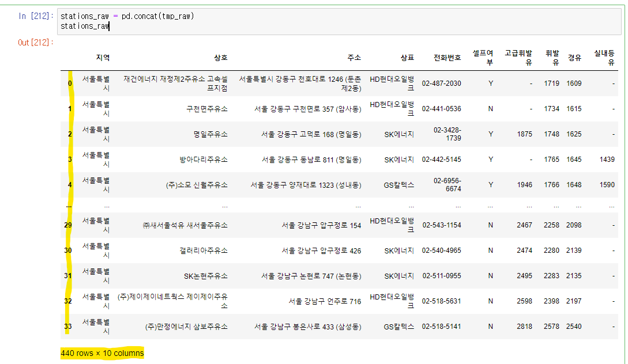Screen dimensions: 628x364
Task: Click phone number 02-540-4965
Action: tap(442, 251)
